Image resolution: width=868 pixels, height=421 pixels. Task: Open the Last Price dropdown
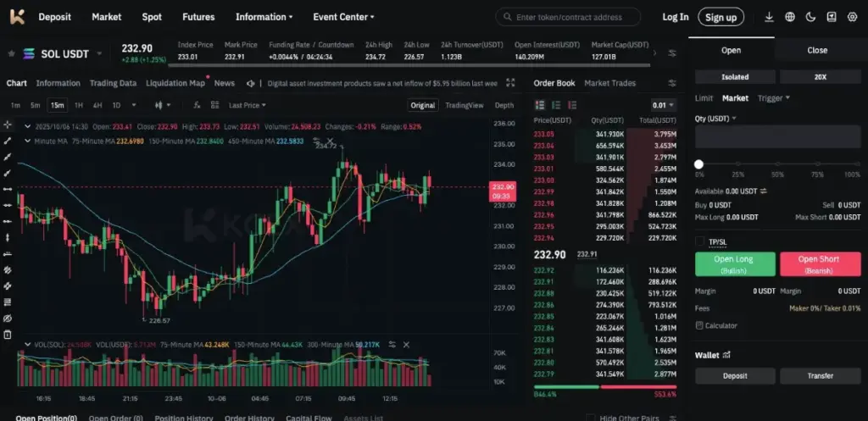(248, 105)
